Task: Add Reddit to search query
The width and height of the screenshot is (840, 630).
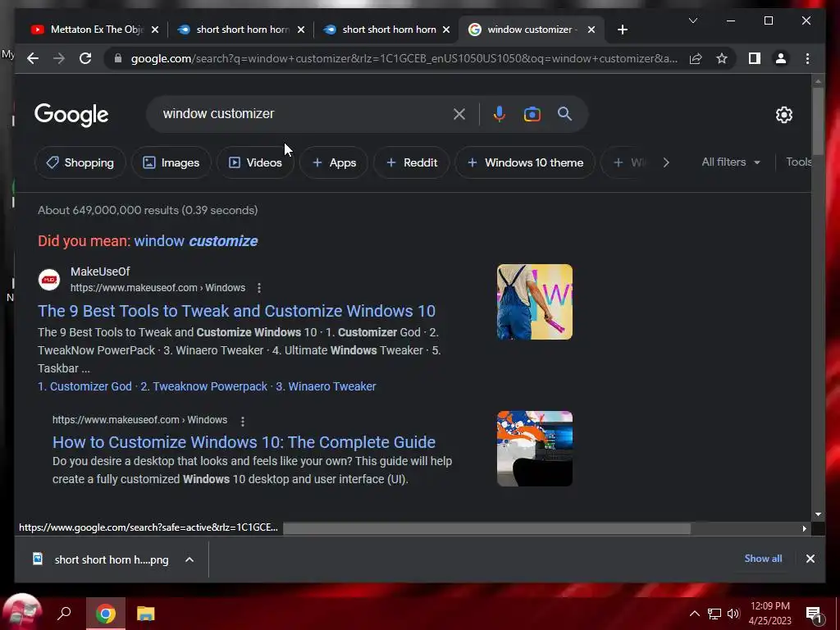Action: [x=412, y=162]
